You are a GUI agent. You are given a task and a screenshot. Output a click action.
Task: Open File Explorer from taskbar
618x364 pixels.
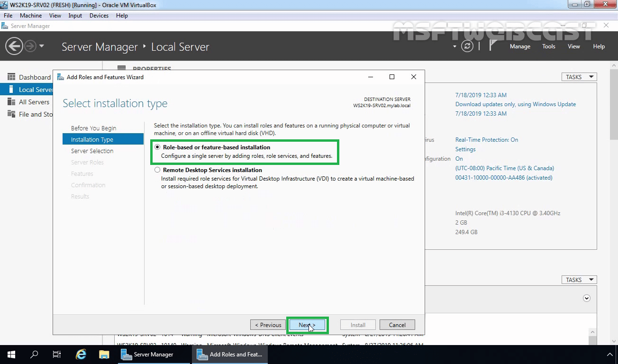[104, 355]
